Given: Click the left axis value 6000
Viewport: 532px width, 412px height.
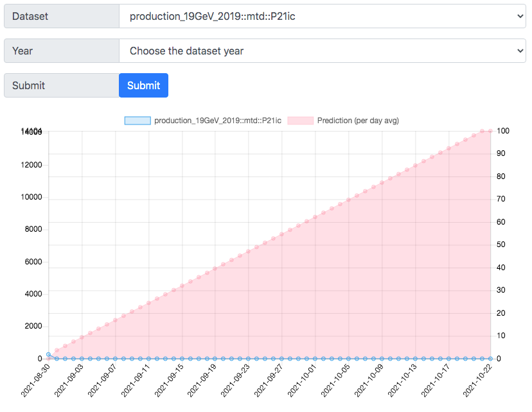Looking at the screenshot, I should (33, 262).
